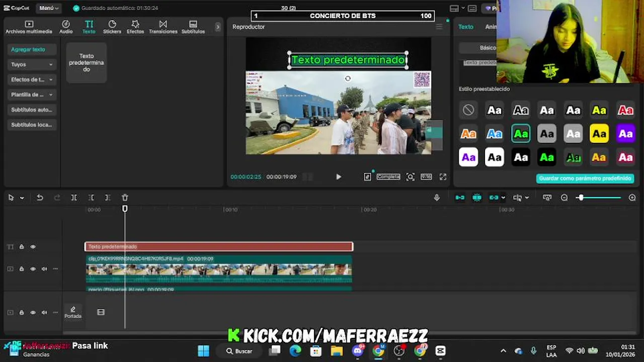
Task: Open the Subtítulos tab
Action: click(x=193, y=27)
